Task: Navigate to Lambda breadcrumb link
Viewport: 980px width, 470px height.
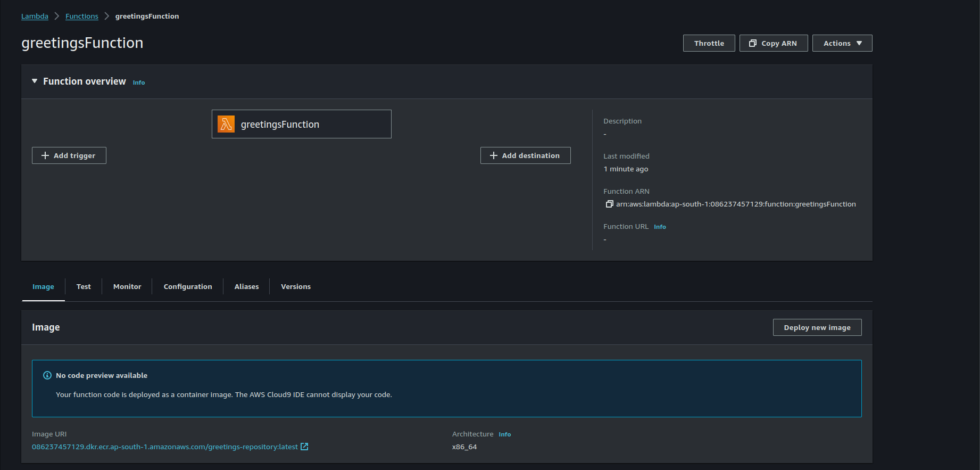Action: point(35,16)
